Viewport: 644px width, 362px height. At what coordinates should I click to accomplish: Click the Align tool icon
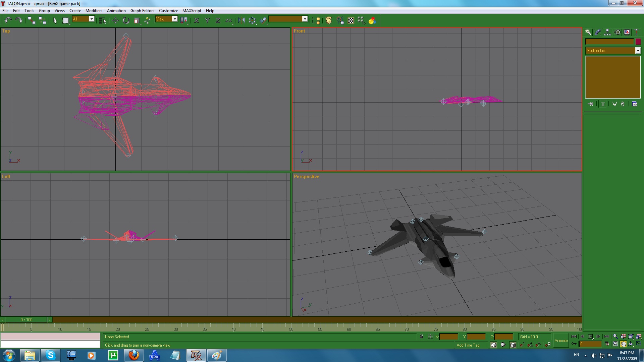pos(263,20)
